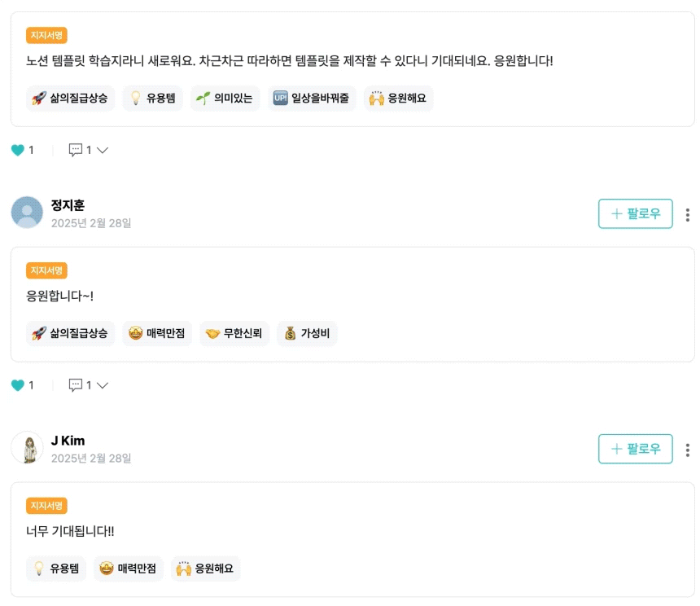
Task: Open 정지훈's profile avatar
Action: click(x=27, y=213)
